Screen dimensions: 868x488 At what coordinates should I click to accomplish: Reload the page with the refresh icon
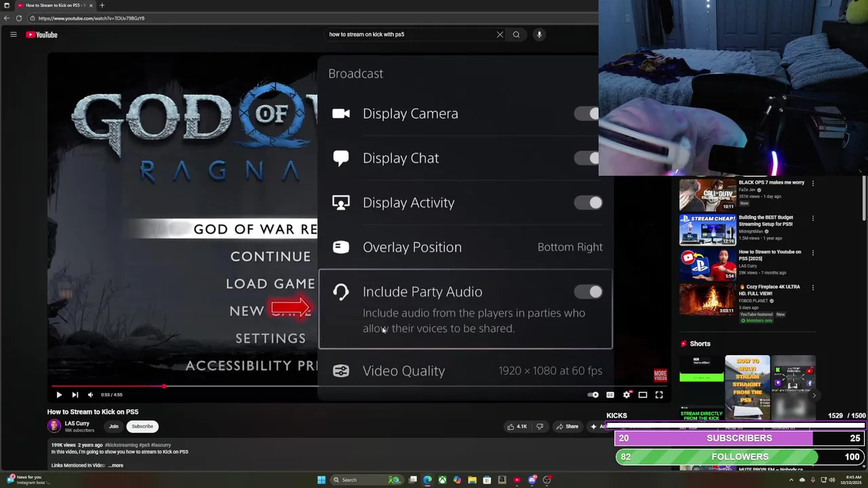point(19,18)
